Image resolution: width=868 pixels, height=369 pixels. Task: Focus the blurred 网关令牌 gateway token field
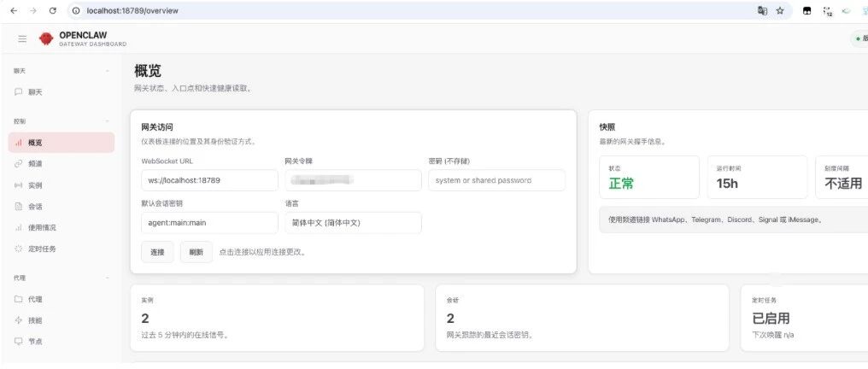(x=353, y=180)
